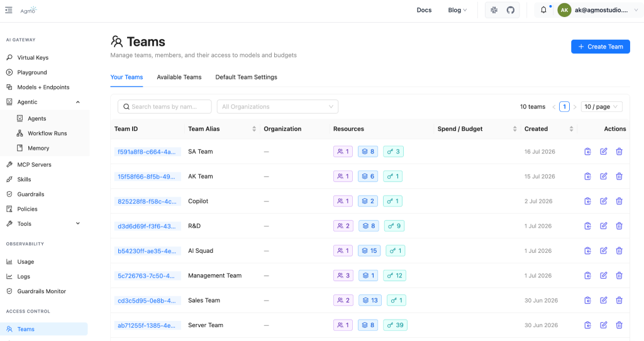Collapse the Agentic sidebar section

click(77, 102)
